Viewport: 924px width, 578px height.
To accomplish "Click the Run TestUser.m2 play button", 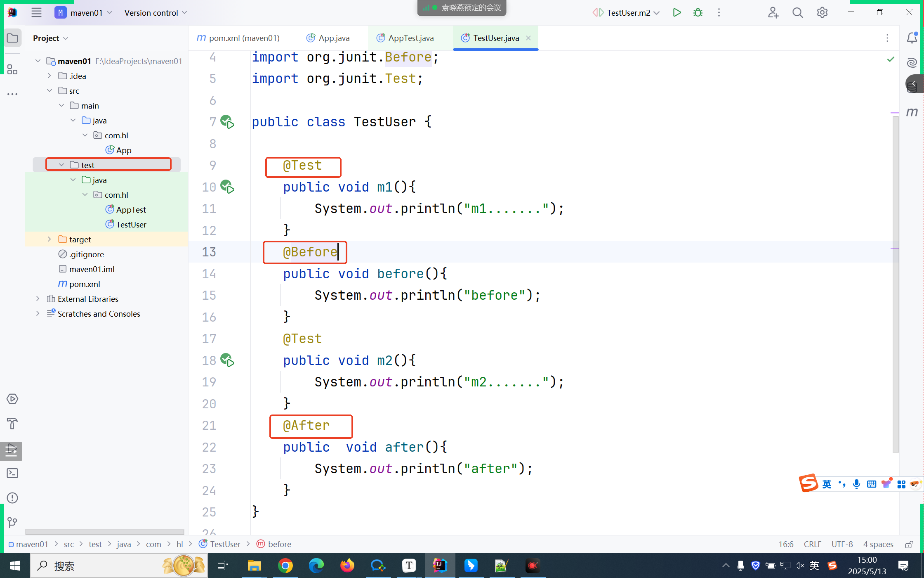I will tap(676, 12).
